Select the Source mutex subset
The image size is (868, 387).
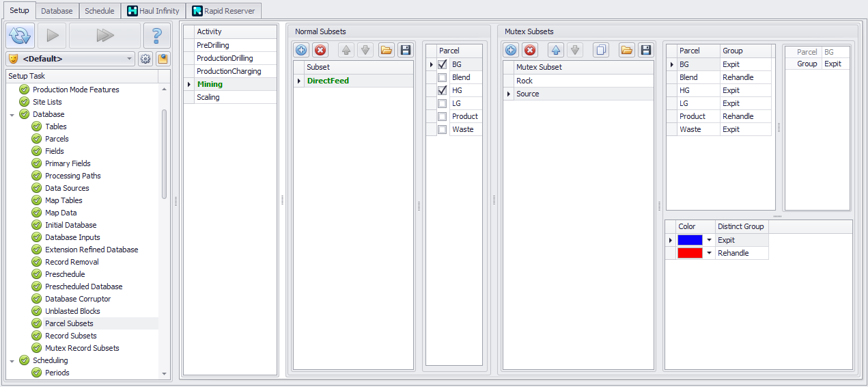point(578,94)
